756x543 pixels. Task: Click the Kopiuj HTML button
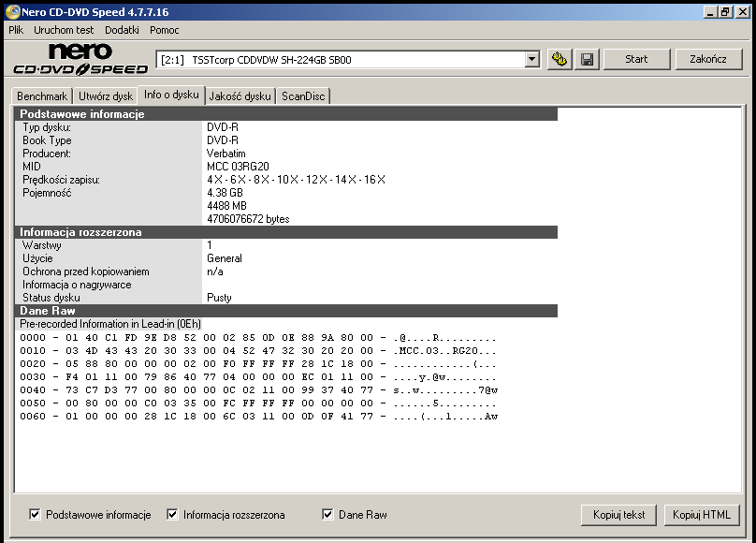click(702, 515)
